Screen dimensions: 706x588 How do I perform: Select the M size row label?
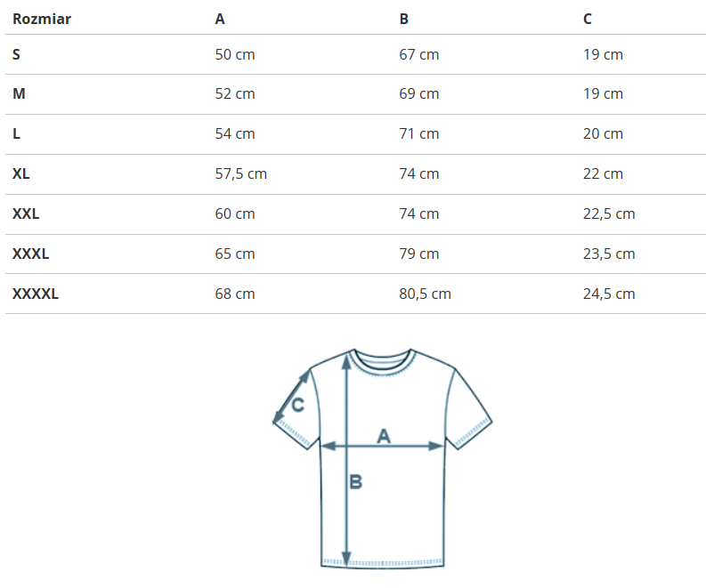(18, 93)
